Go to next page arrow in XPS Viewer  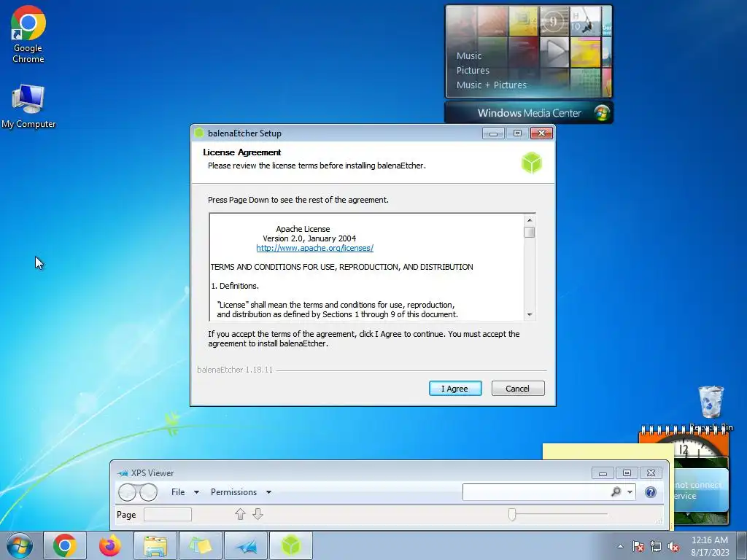tap(258, 514)
